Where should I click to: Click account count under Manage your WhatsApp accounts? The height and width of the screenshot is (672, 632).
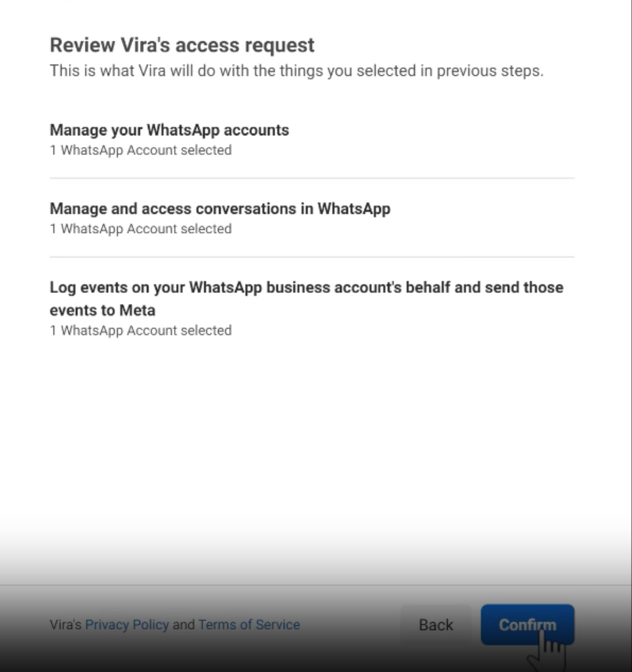click(x=140, y=150)
